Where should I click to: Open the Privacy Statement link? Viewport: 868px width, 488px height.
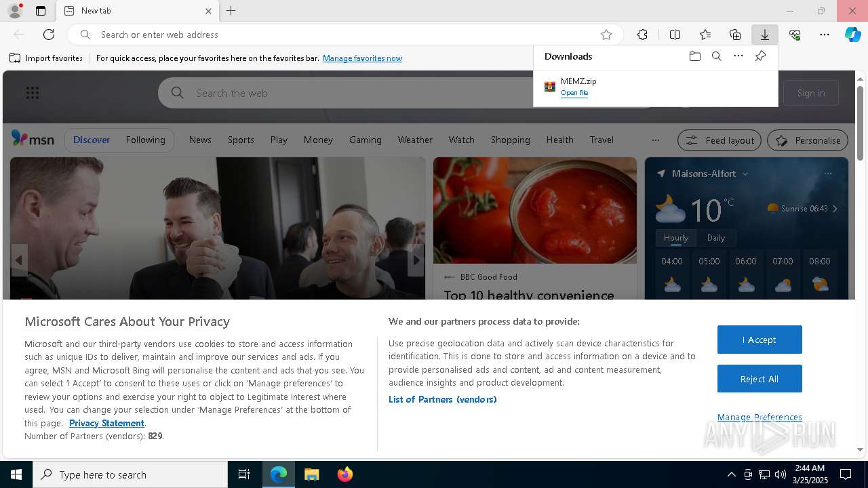106,423
